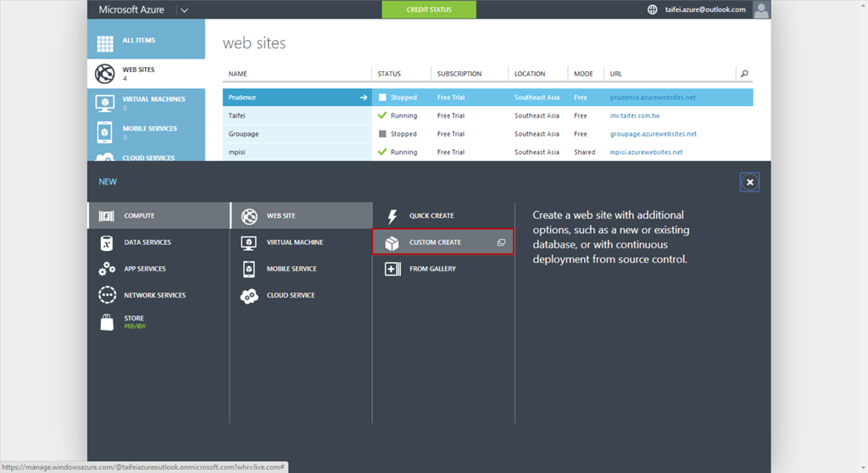Open the Credit Status button
Image resolution: width=868 pixels, height=473 pixels.
tap(429, 9)
